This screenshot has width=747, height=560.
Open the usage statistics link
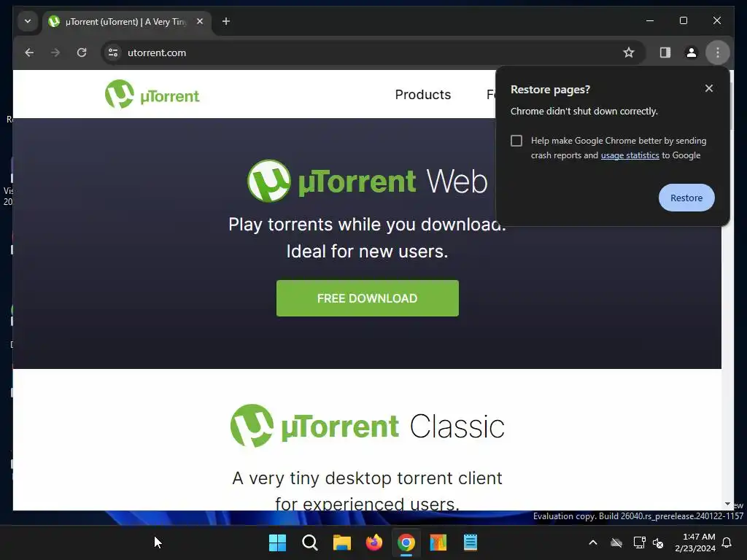[x=630, y=155]
